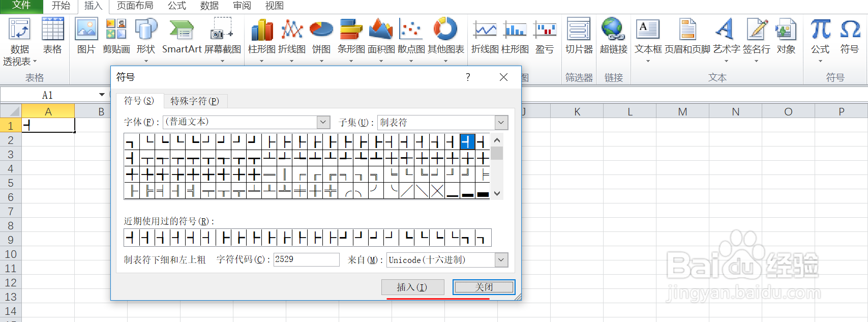Open the Name Box dropdown arrow
868x322 pixels.
coord(102,95)
